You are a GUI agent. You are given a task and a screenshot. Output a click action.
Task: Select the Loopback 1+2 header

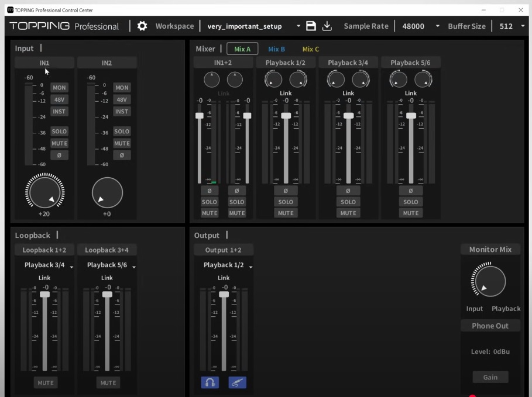coord(44,250)
